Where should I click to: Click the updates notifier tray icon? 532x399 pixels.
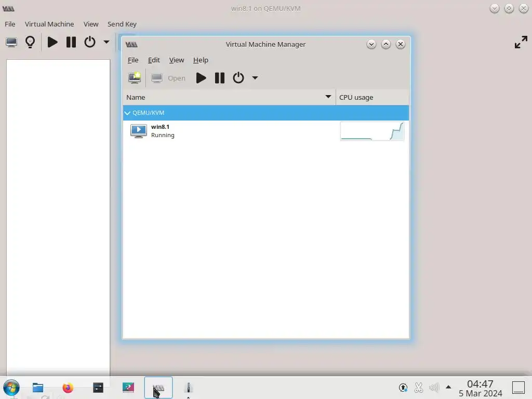(x=403, y=388)
